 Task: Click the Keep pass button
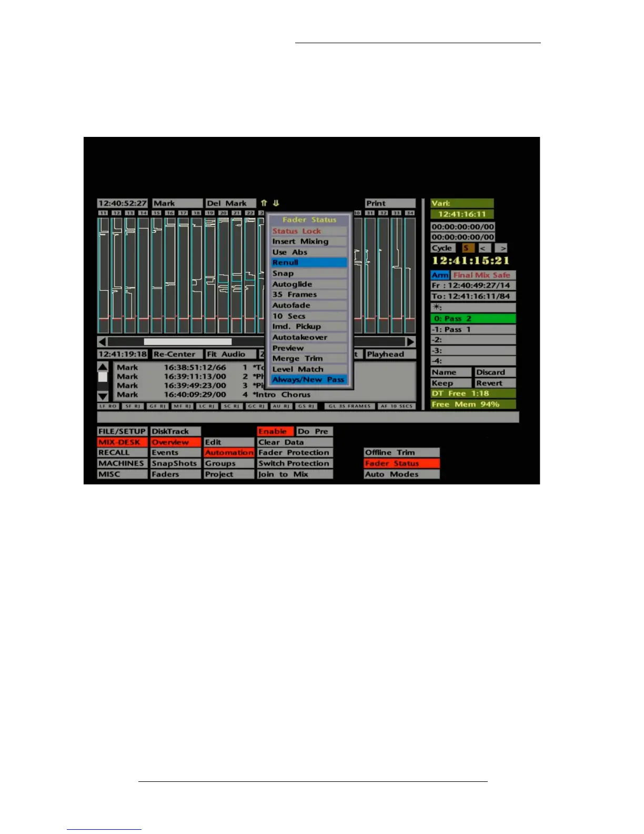pyautogui.click(x=451, y=383)
